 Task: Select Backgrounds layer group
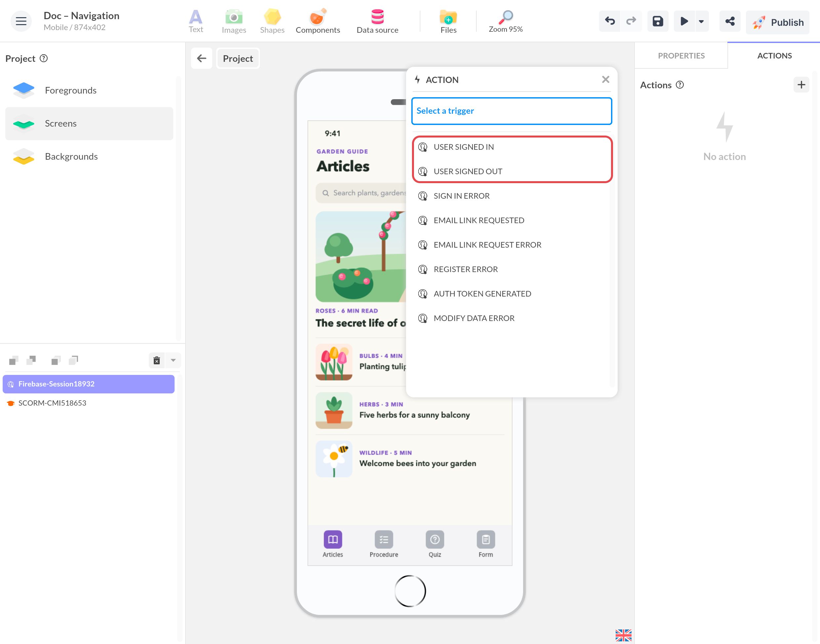coord(89,156)
